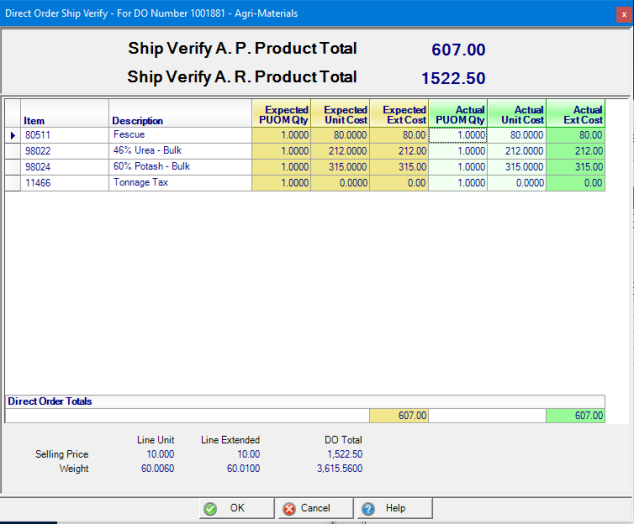Select the row for item 98022

click(64, 151)
